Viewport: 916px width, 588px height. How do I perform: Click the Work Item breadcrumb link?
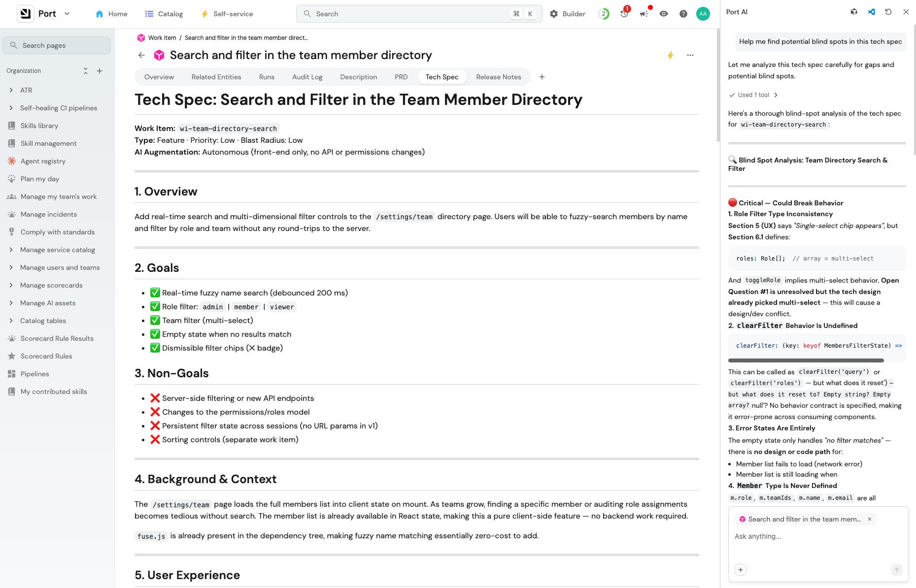click(162, 38)
